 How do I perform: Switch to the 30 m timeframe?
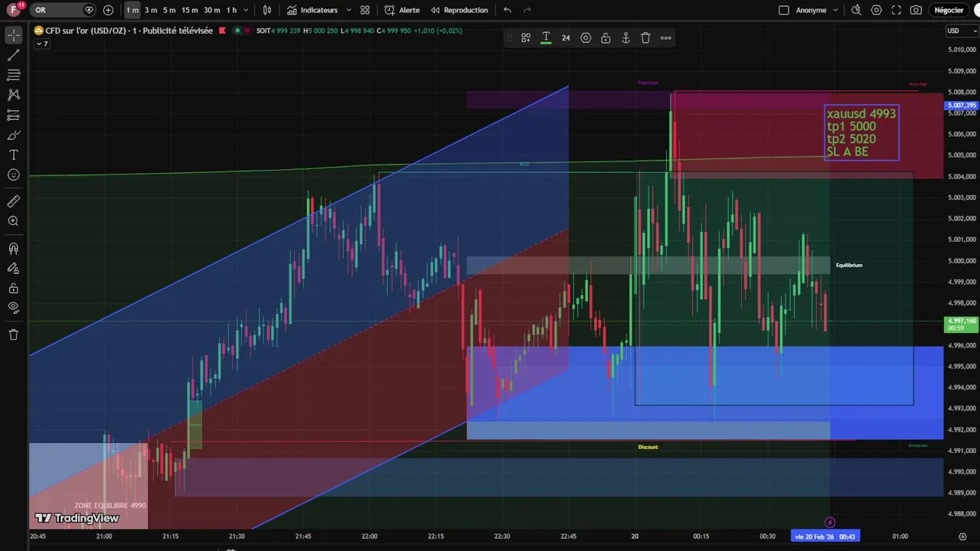212,10
